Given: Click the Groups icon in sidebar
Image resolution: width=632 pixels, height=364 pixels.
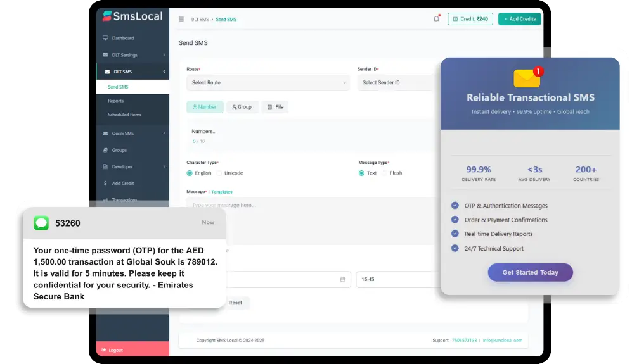Looking at the screenshot, I should click(105, 150).
